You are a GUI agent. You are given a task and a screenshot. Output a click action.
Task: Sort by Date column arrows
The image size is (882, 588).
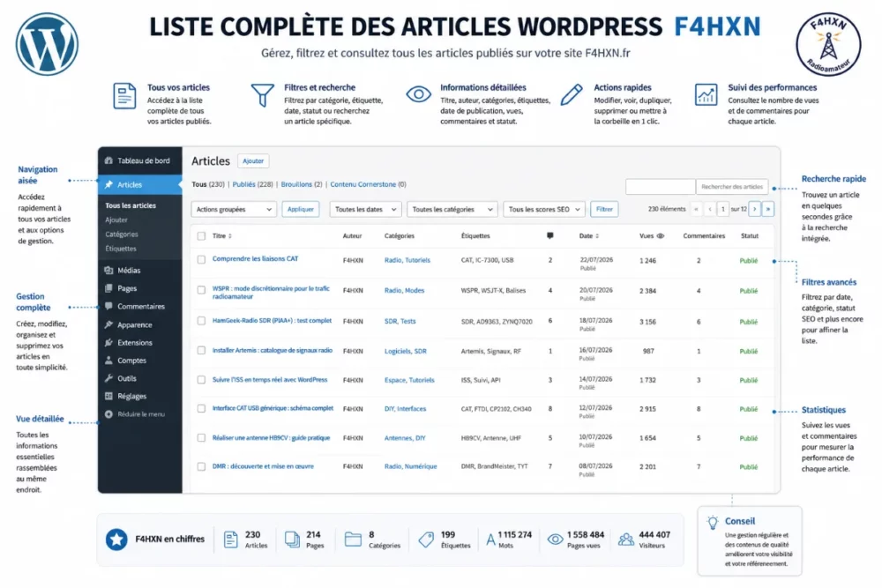coord(597,236)
